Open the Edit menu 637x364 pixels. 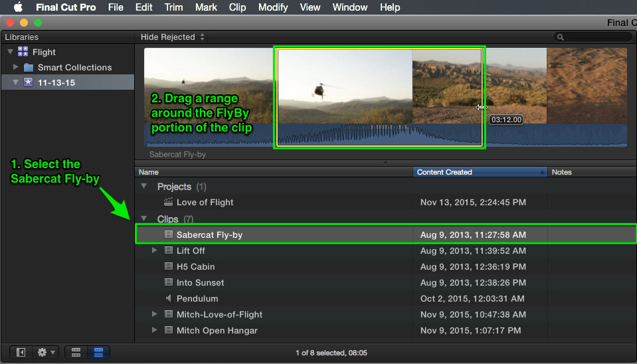point(144,7)
